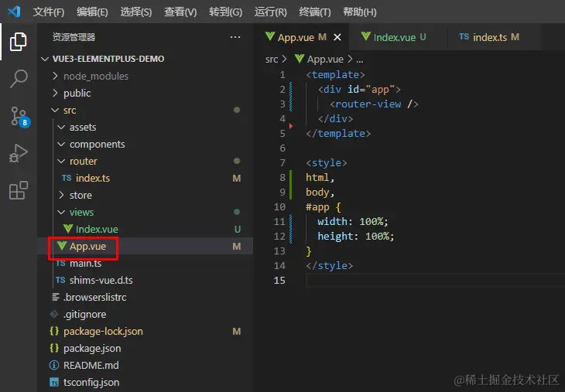This screenshot has width=565, height=392.
Task: Open the 选择(S) menu
Action: click(136, 12)
